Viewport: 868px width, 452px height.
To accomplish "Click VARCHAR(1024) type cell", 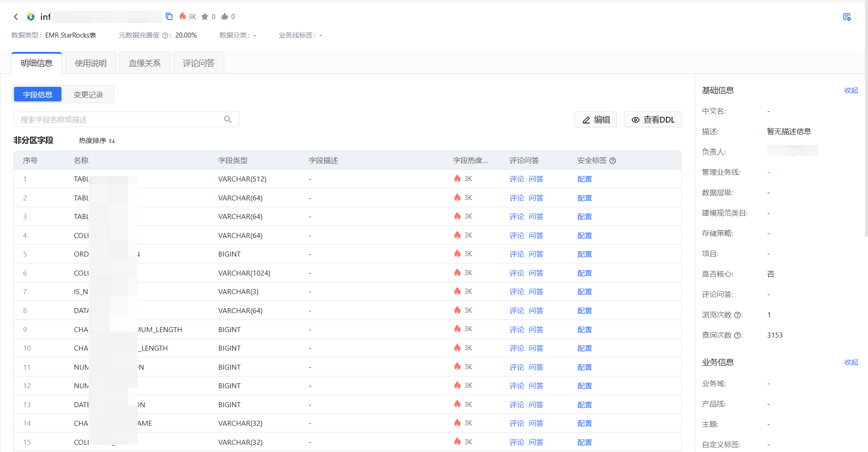I will tap(244, 273).
